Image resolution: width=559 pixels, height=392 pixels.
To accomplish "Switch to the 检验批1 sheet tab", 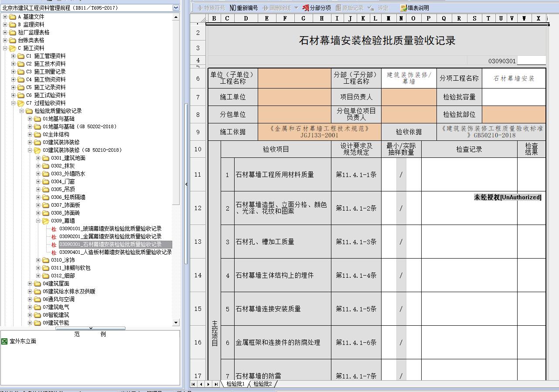I will point(235,384).
